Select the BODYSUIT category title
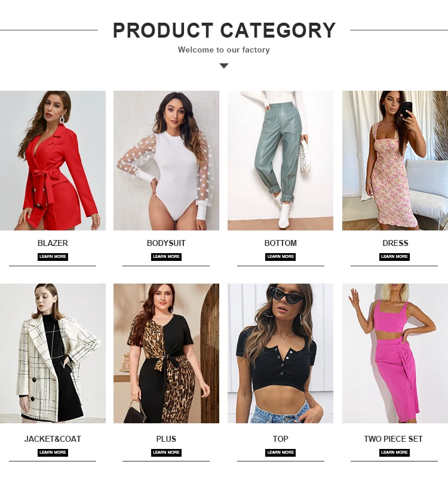This screenshot has width=448, height=480. point(166,243)
